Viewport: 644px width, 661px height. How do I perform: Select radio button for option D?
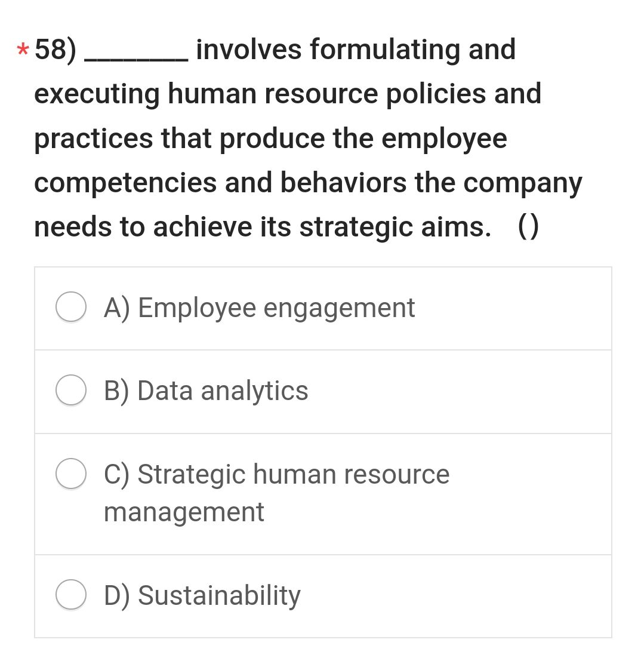pyautogui.click(x=70, y=594)
